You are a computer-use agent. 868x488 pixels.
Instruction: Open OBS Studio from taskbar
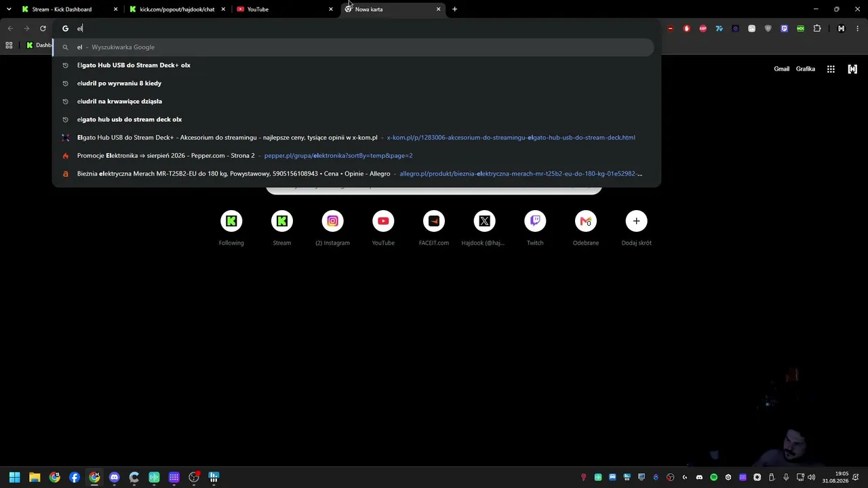tap(194, 477)
